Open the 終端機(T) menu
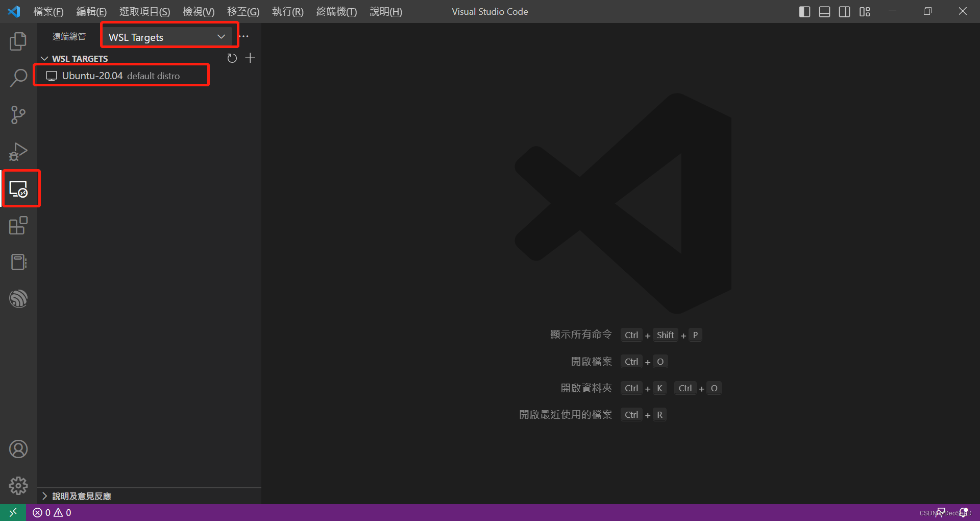Screen dimensions: 980x521 coord(337,11)
